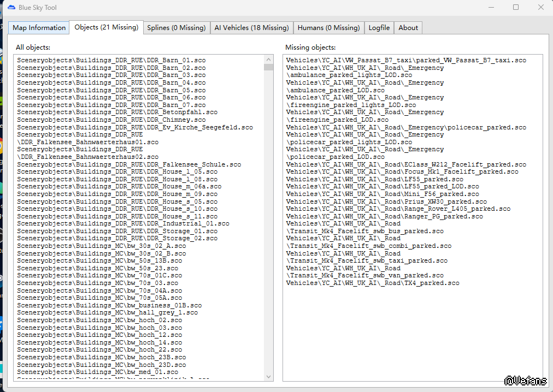Click the Blue Sky Tool cloud icon

point(11,8)
